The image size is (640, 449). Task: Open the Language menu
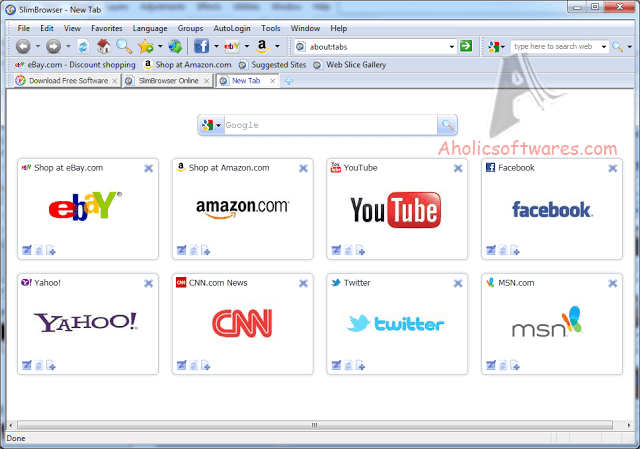[150, 28]
